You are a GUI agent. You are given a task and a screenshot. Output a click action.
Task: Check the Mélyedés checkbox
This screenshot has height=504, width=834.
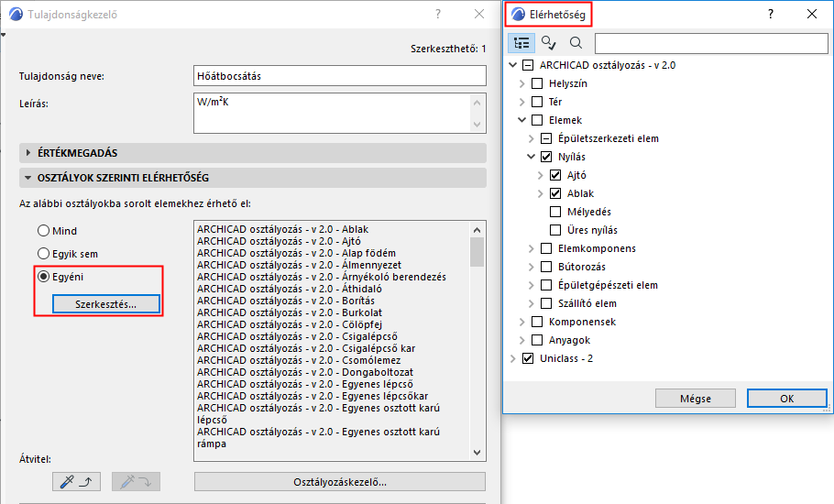point(555,212)
